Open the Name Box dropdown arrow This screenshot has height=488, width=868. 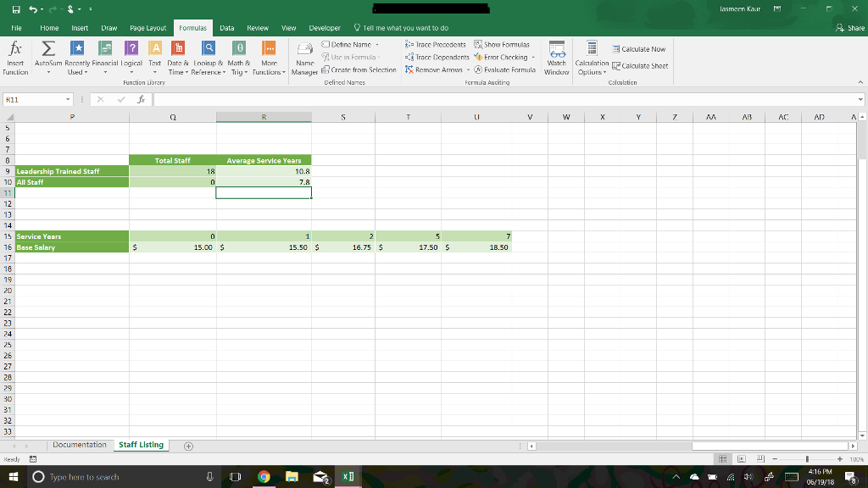click(68, 100)
